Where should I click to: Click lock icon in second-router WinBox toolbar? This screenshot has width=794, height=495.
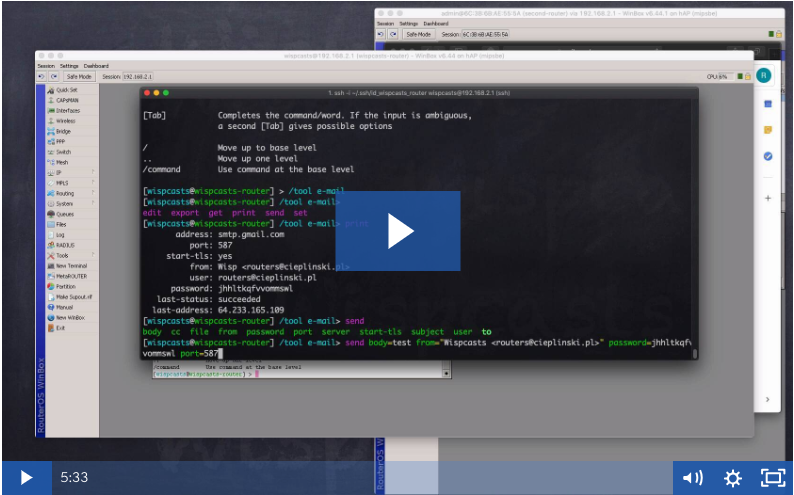point(779,34)
